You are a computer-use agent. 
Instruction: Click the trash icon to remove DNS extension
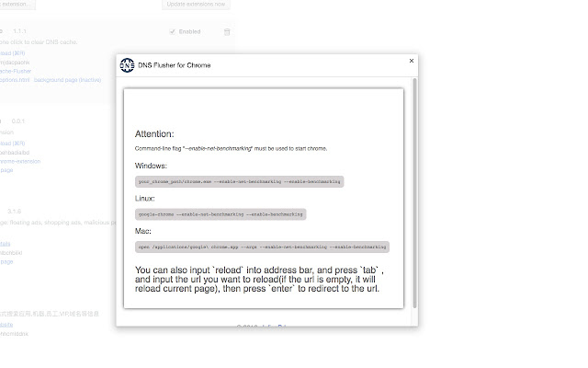click(227, 32)
